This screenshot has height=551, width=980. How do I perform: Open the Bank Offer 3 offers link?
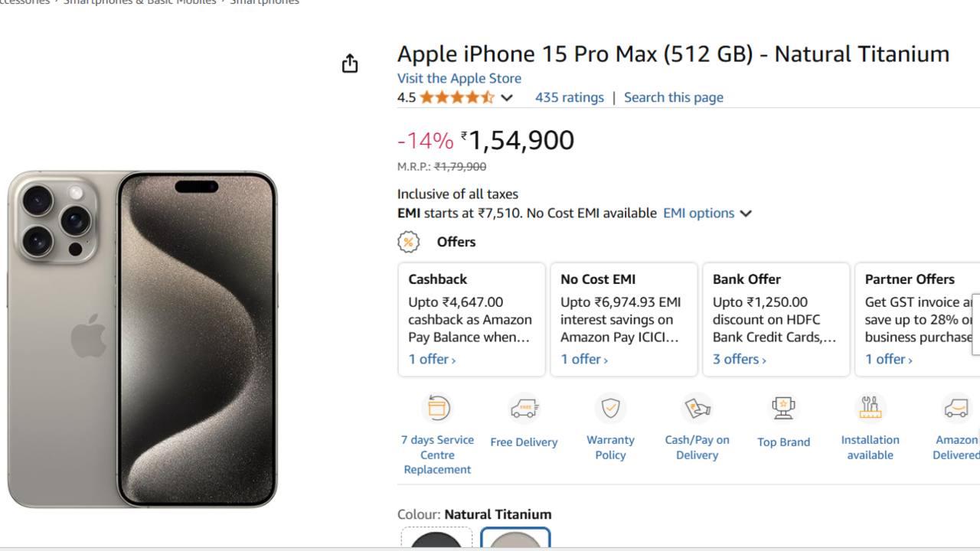(x=739, y=359)
